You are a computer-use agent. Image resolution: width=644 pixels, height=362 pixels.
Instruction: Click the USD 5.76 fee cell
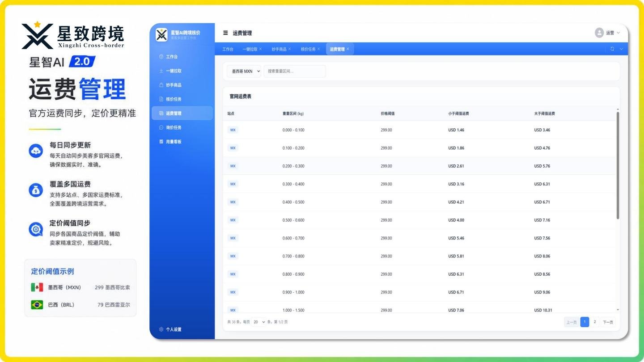click(542, 166)
